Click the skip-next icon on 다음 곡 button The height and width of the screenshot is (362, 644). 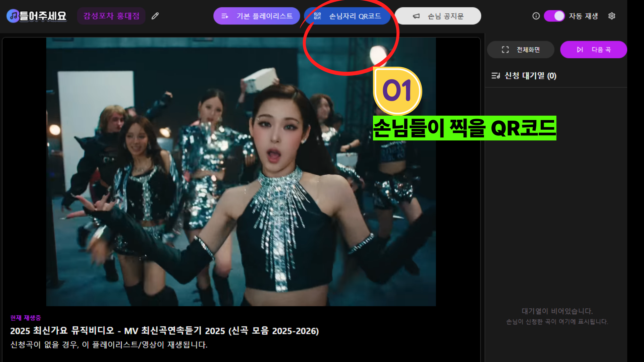pyautogui.click(x=580, y=49)
